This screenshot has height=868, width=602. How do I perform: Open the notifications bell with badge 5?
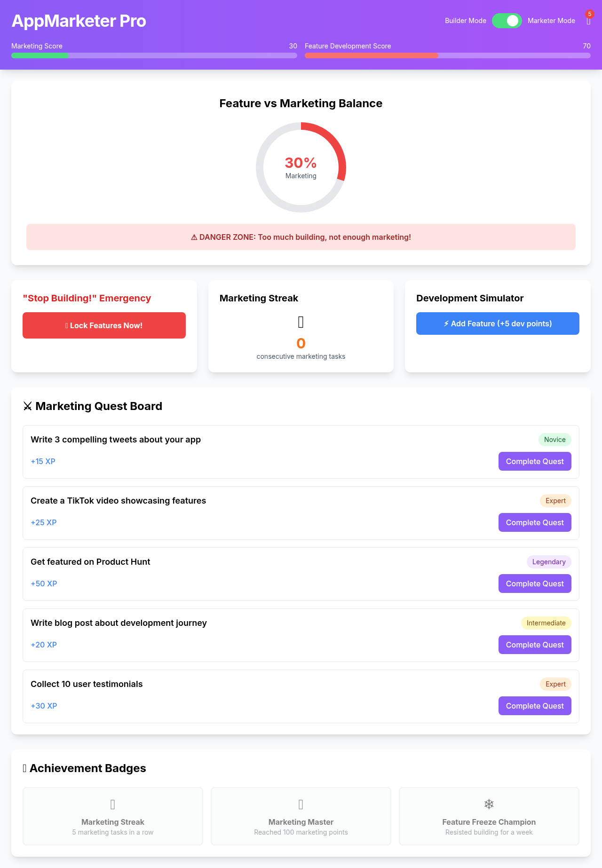tap(589, 21)
